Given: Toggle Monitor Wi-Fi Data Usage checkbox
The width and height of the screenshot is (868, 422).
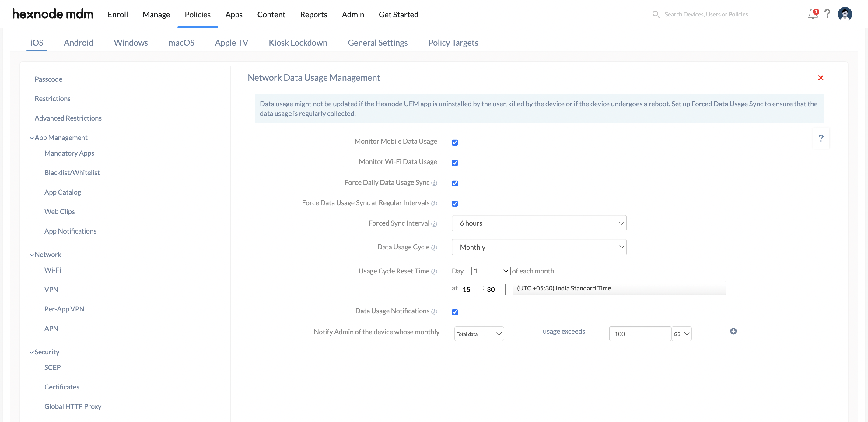Looking at the screenshot, I should (x=455, y=163).
